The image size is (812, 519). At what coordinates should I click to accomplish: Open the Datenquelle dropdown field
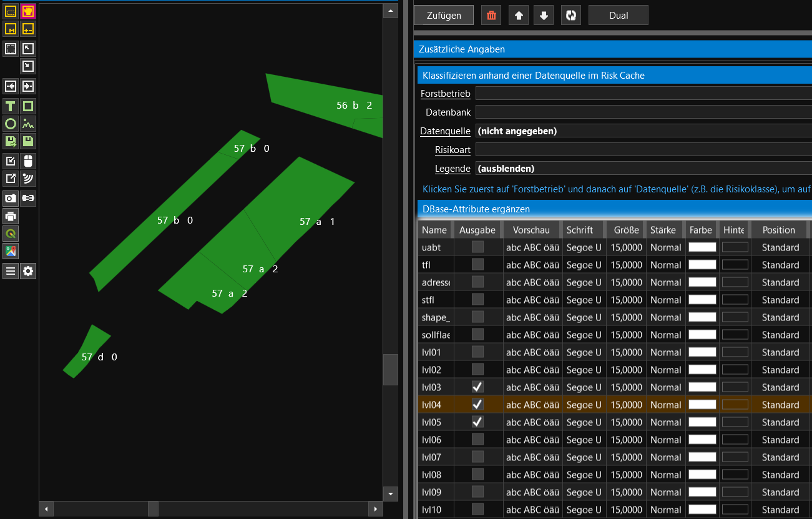643,131
